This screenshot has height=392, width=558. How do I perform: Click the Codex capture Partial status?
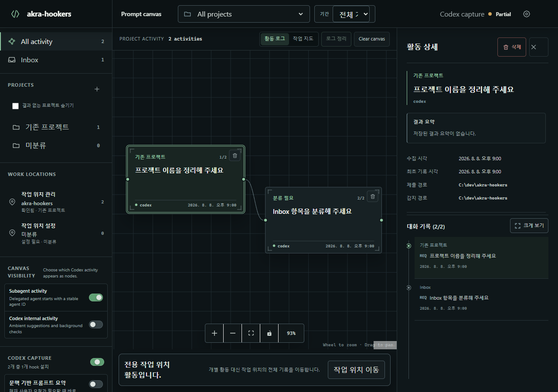(x=475, y=14)
